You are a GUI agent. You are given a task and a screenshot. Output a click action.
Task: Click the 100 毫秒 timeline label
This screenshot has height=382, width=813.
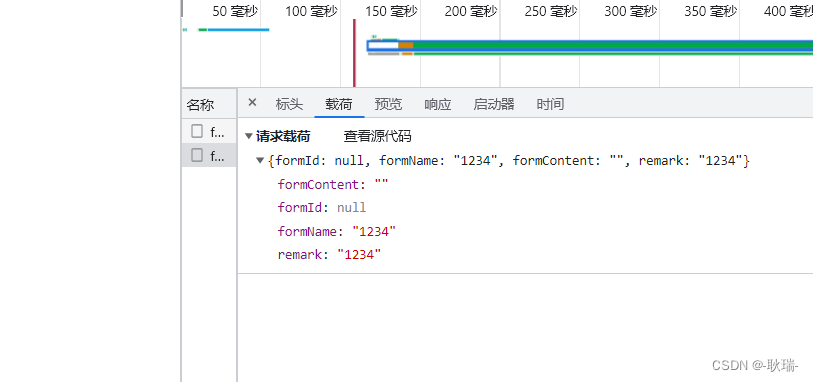[x=312, y=11]
